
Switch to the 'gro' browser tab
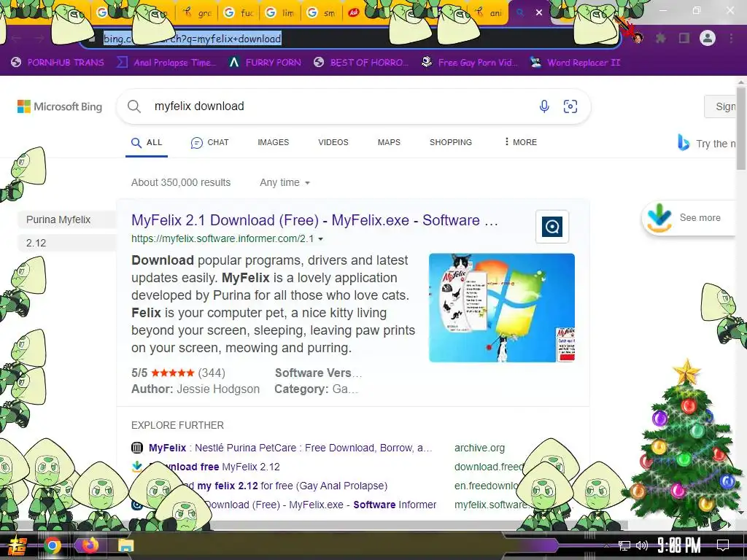coord(198,13)
